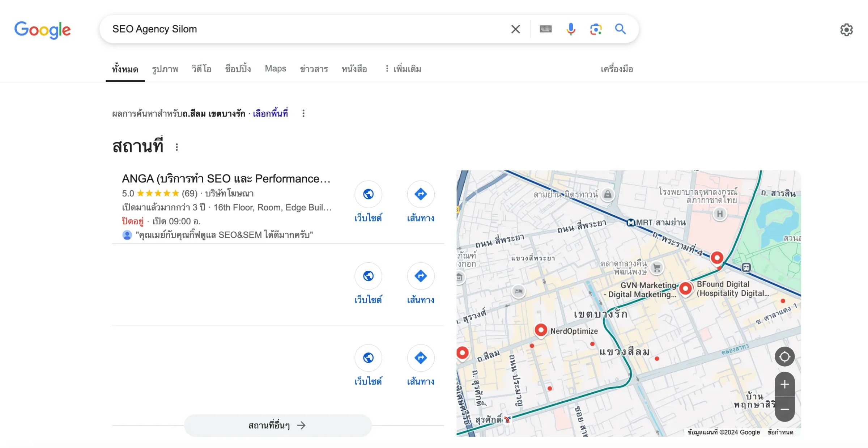Click the BFound Digital map label
This screenshot has height=448, width=868.
pos(733,289)
